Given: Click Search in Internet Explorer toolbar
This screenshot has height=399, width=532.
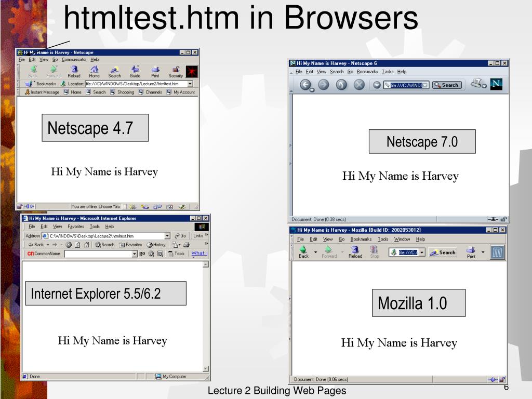Looking at the screenshot, I should (x=105, y=245).
